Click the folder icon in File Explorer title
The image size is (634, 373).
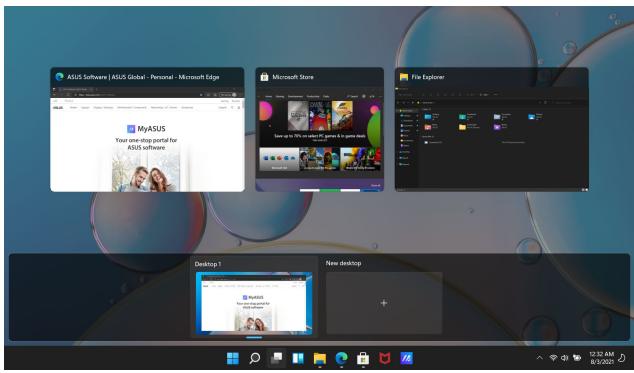404,77
